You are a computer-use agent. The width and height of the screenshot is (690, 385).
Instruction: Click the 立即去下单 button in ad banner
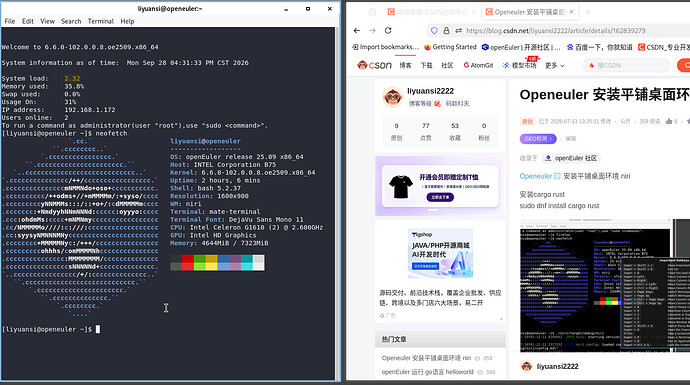440,197
